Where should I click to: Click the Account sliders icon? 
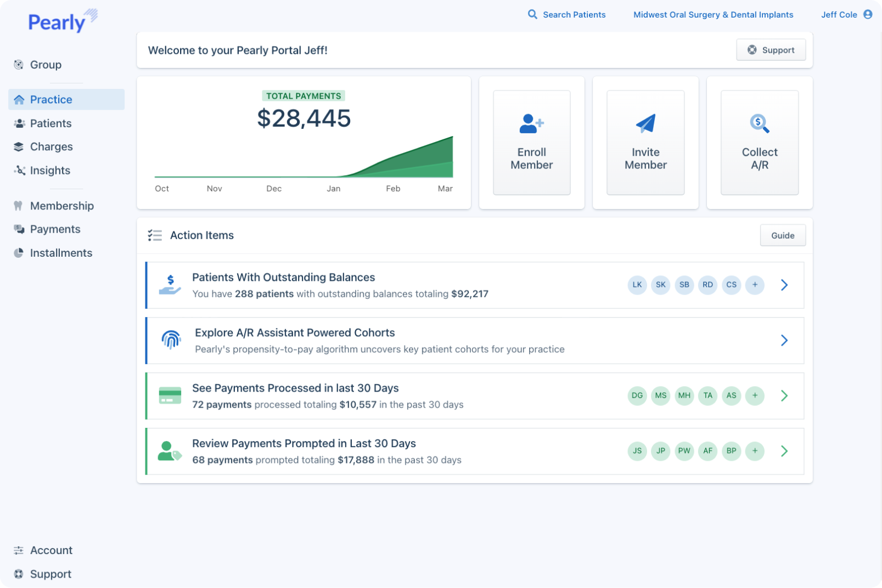click(x=19, y=550)
